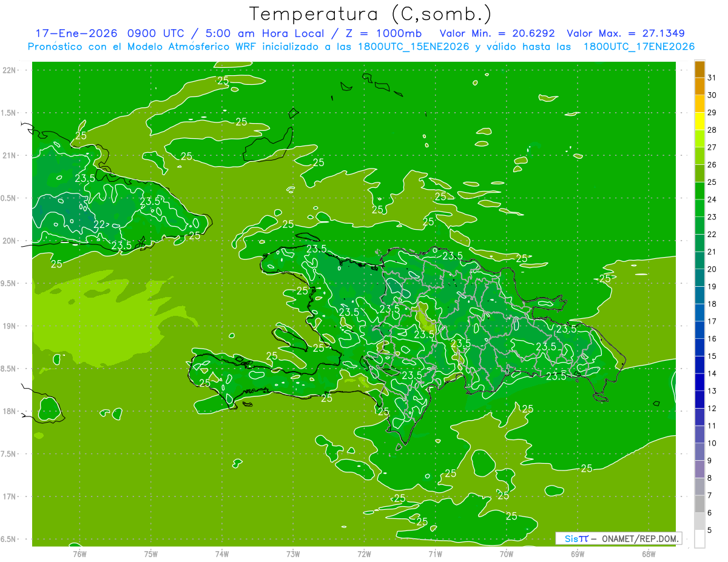Screen dimensions: 728x562
Task: Click the teal color bar segment between 19 and 20
Action: 699,278
